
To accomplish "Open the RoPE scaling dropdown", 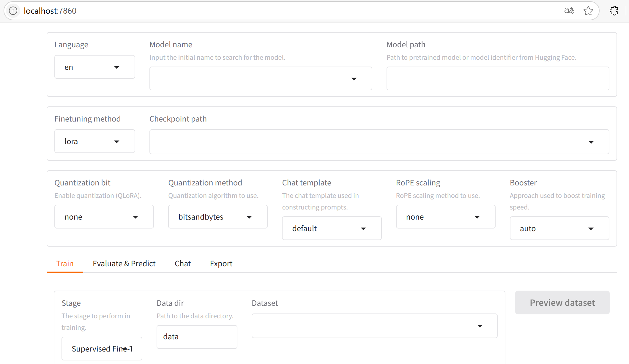I will (x=445, y=217).
